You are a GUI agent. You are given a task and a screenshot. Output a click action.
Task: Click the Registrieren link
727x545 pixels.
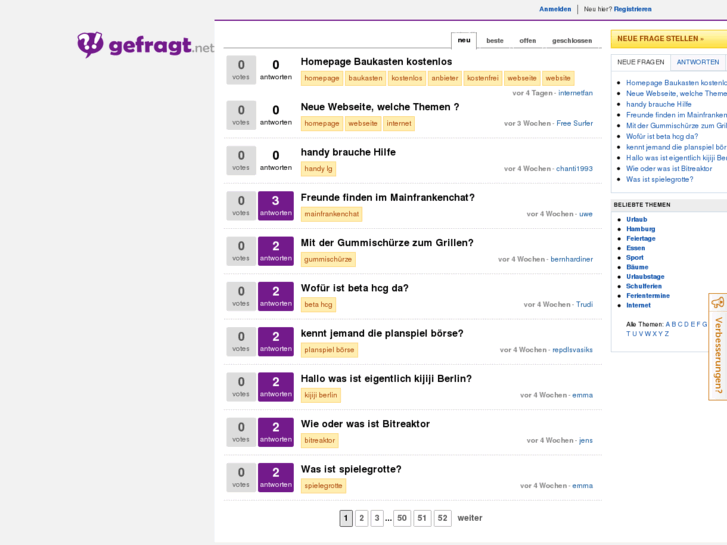tap(632, 9)
